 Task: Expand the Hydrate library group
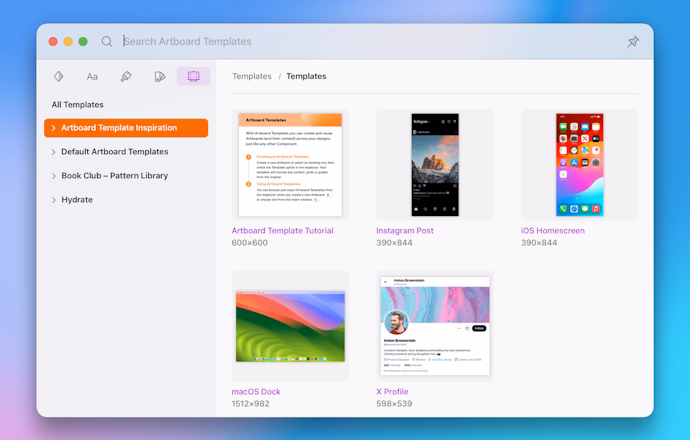pos(53,200)
